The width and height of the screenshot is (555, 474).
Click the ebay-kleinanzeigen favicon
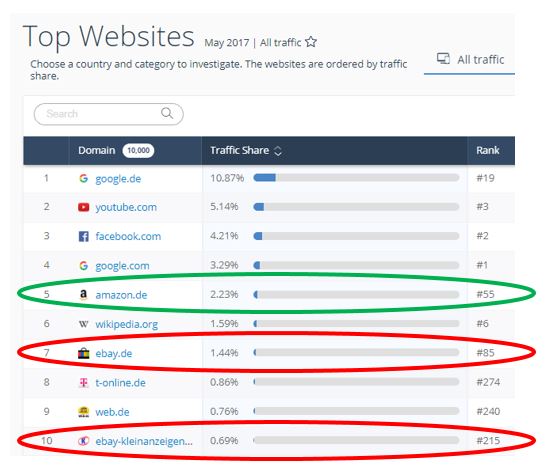(84, 441)
